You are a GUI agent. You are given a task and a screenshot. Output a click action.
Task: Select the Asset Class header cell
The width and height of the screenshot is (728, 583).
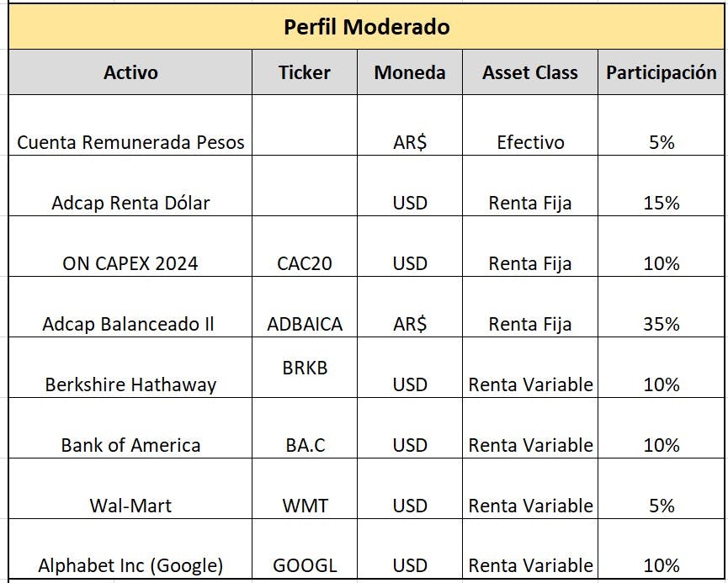530,72
